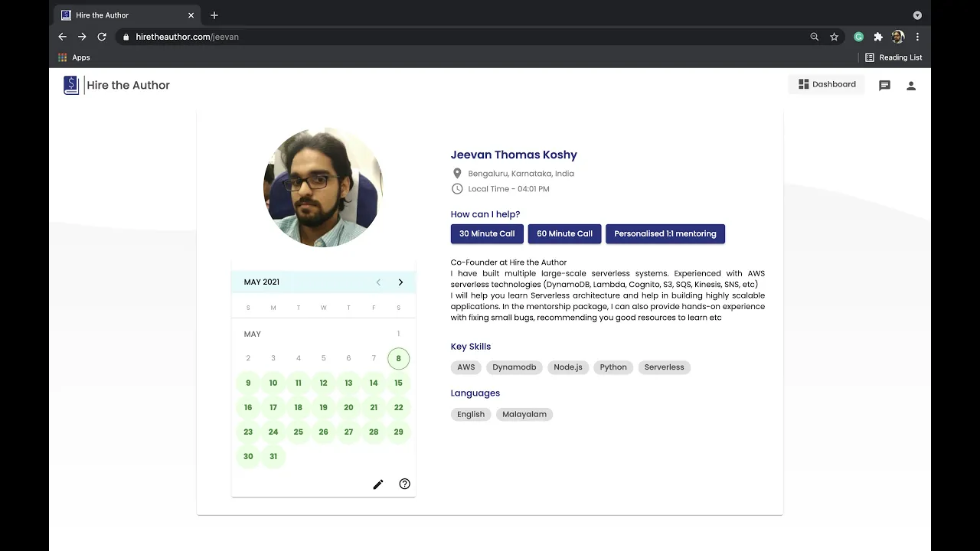Click the AWS skill chip

(x=466, y=367)
